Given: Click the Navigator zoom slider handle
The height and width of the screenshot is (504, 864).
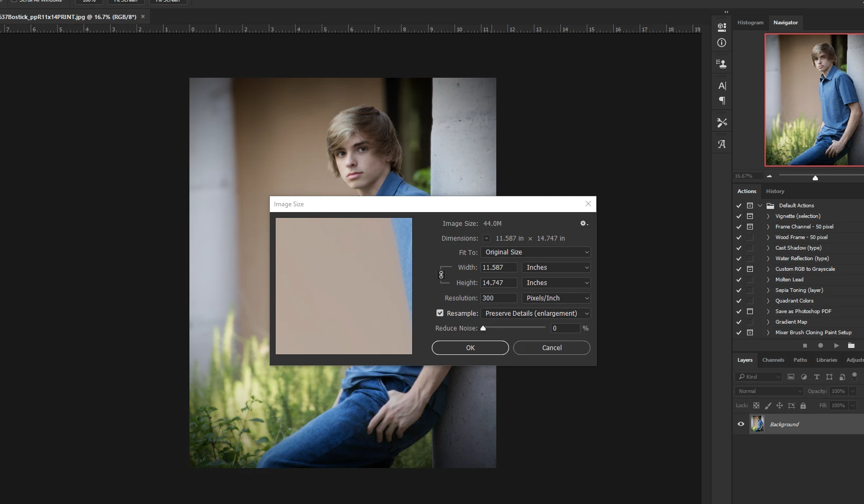Looking at the screenshot, I should 815,178.
